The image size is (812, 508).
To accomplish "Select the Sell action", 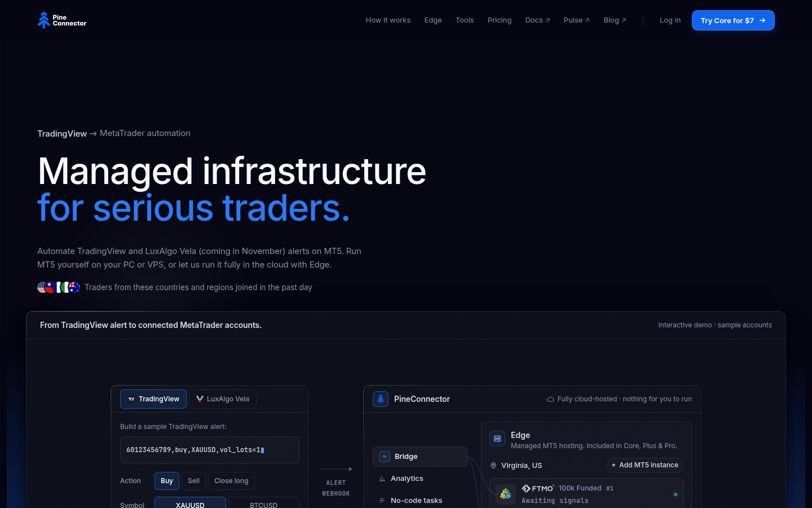I will [x=193, y=481].
